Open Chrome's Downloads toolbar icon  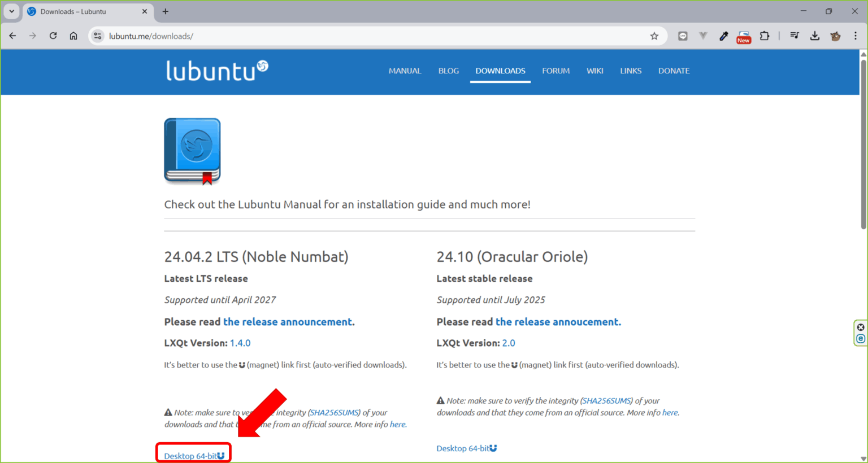point(815,35)
